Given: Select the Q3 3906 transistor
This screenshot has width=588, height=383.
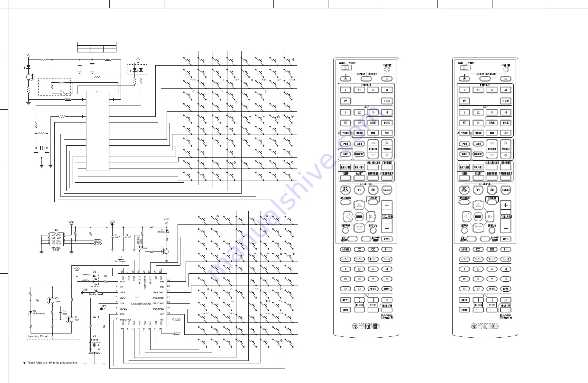Looking at the screenshot, I should pyautogui.click(x=50, y=301).
